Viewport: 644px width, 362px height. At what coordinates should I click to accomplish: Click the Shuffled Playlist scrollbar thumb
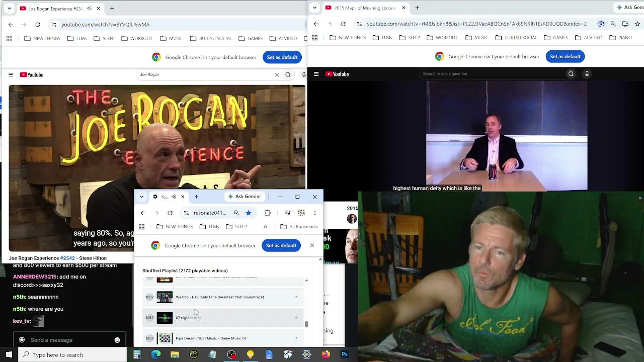click(x=306, y=324)
